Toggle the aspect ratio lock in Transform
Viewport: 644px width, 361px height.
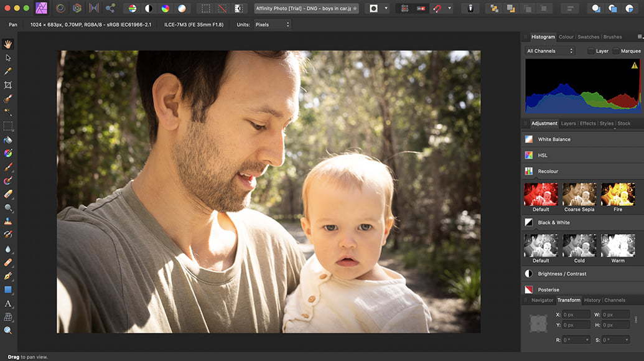tap(635, 319)
